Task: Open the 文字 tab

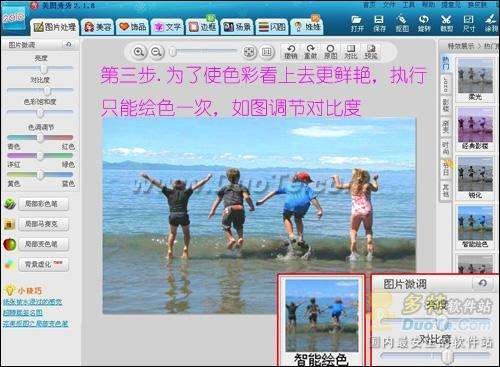Action: pos(167,27)
